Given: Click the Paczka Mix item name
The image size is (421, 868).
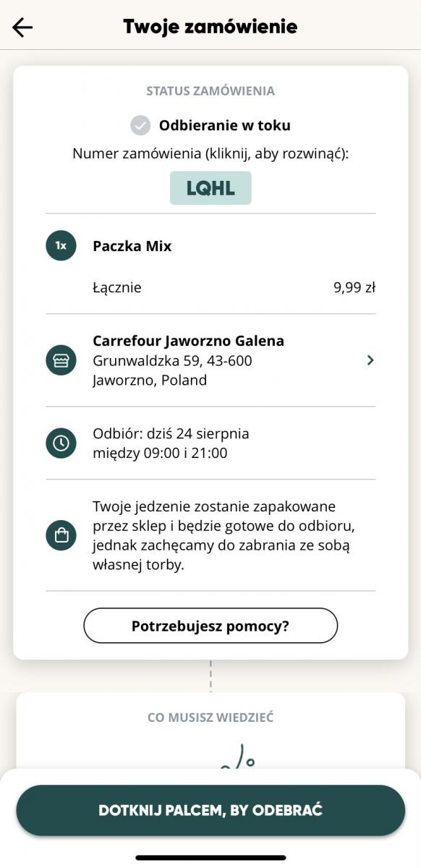Looking at the screenshot, I should 132,246.
